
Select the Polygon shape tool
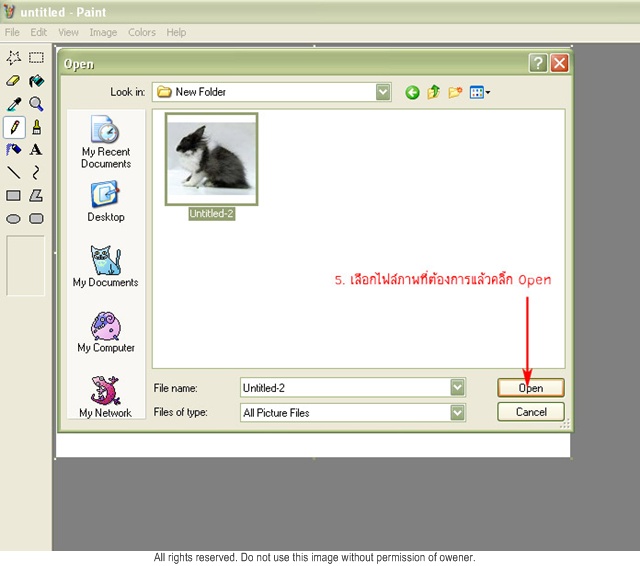(x=36, y=195)
